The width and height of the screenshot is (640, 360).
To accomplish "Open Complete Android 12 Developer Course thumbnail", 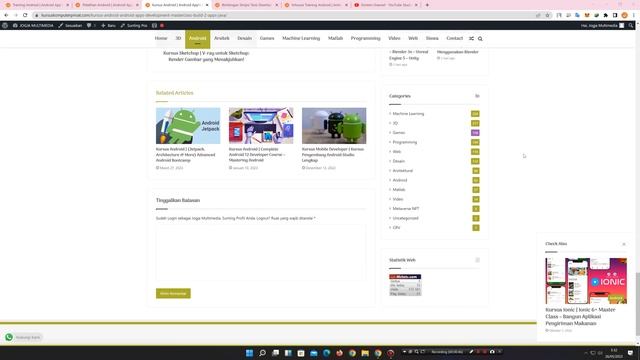I will 261,126.
